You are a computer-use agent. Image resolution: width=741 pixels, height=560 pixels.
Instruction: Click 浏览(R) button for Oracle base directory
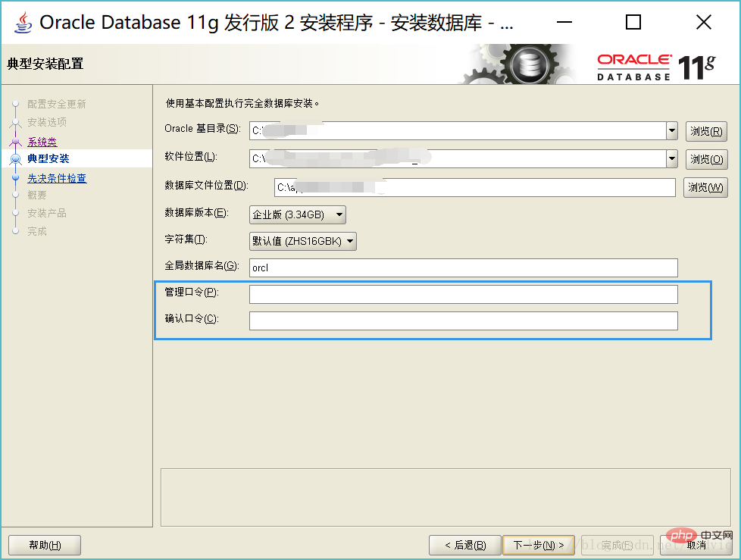(706, 131)
